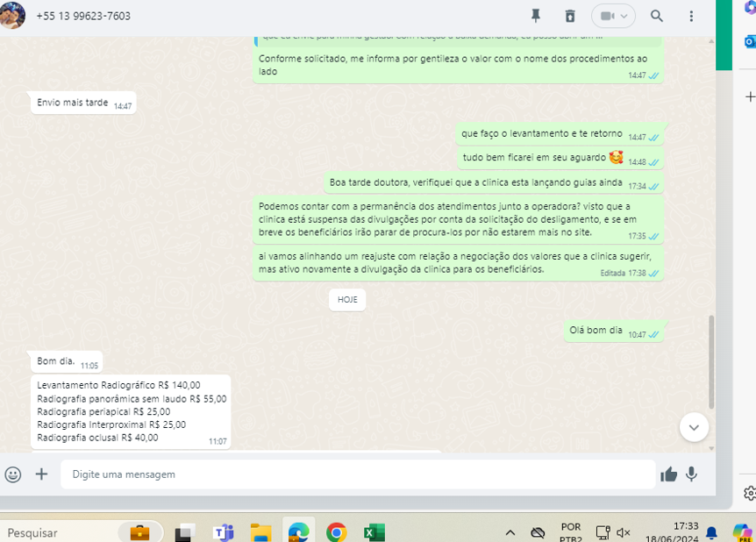Click the muted volume tray icon

click(x=624, y=533)
